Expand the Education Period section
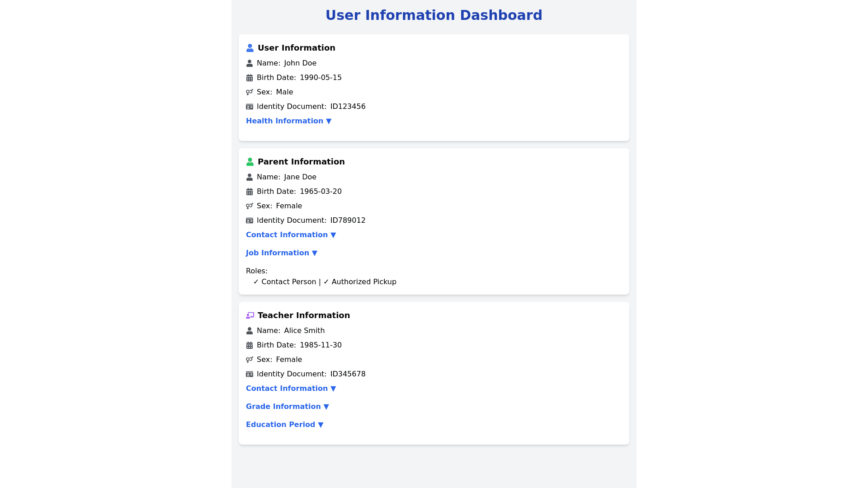868x488 pixels. point(284,425)
